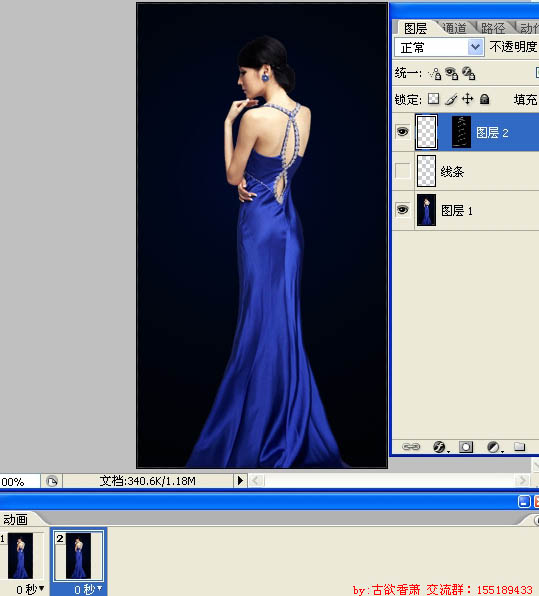Click the link layers icon
Screen dimensions: 539x596
[411, 447]
